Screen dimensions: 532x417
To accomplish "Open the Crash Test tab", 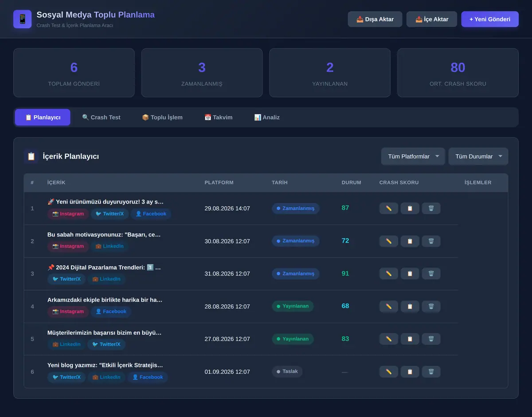I will [x=101, y=118].
